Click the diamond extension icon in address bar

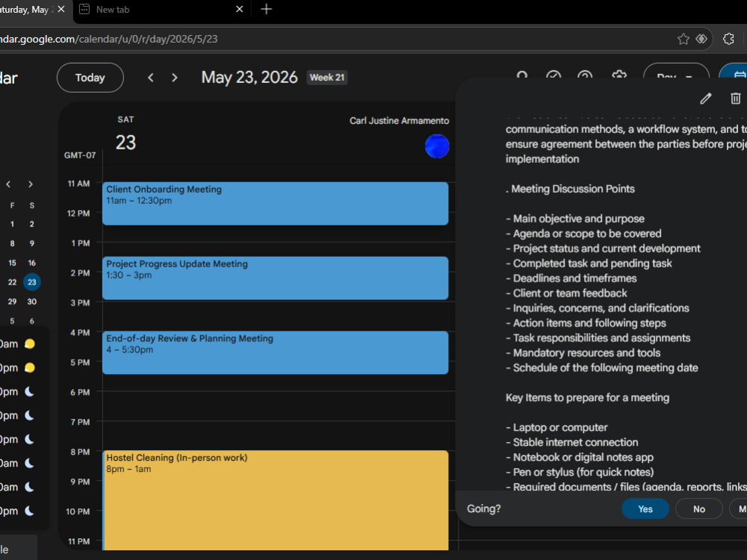click(x=701, y=39)
